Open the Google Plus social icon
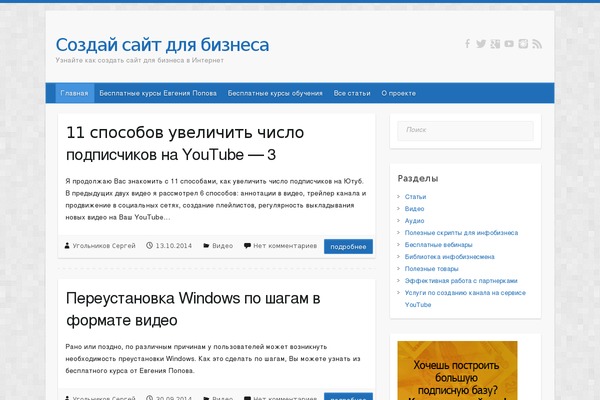Screen dimensions: 600x400 tap(495, 44)
